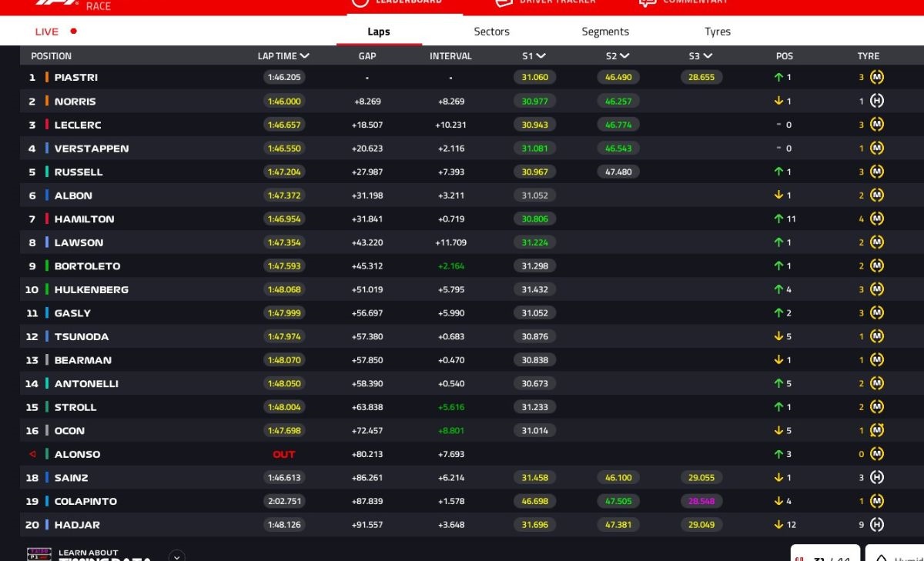Open the LAP TIME column dropdown chevron
Viewport: 924px width, 561px height.
click(x=305, y=55)
